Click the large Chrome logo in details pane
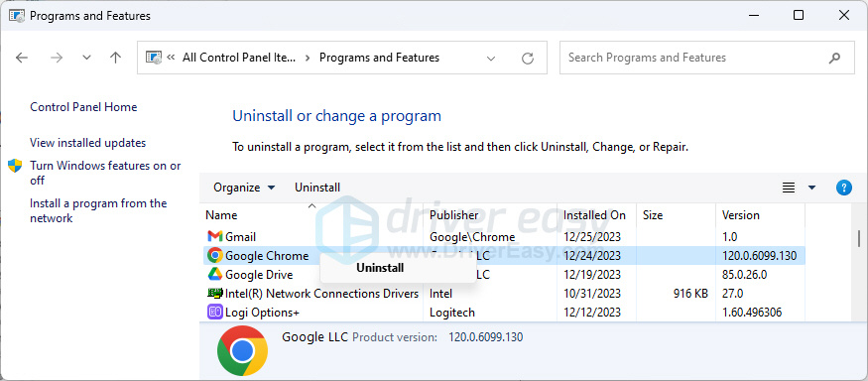This screenshot has height=381, width=868. [x=242, y=350]
